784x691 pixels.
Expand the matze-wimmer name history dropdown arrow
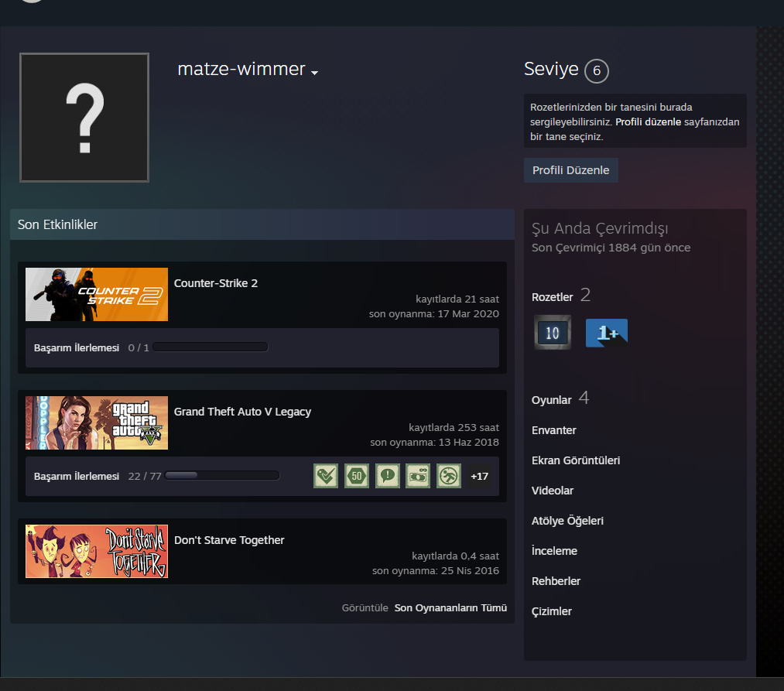click(x=314, y=73)
